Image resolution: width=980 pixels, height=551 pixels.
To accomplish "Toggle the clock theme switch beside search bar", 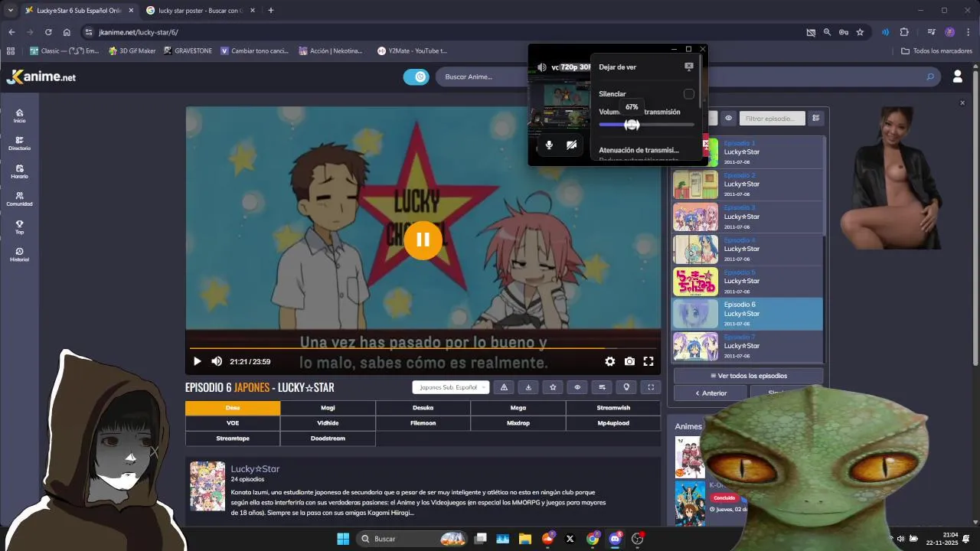I will point(416,77).
